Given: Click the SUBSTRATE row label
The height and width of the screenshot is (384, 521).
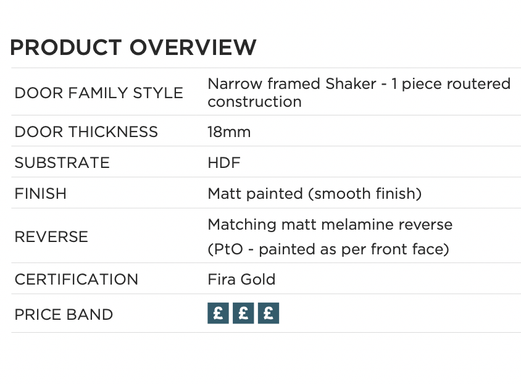Looking at the screenshot, I should click(x=62, y=163).
